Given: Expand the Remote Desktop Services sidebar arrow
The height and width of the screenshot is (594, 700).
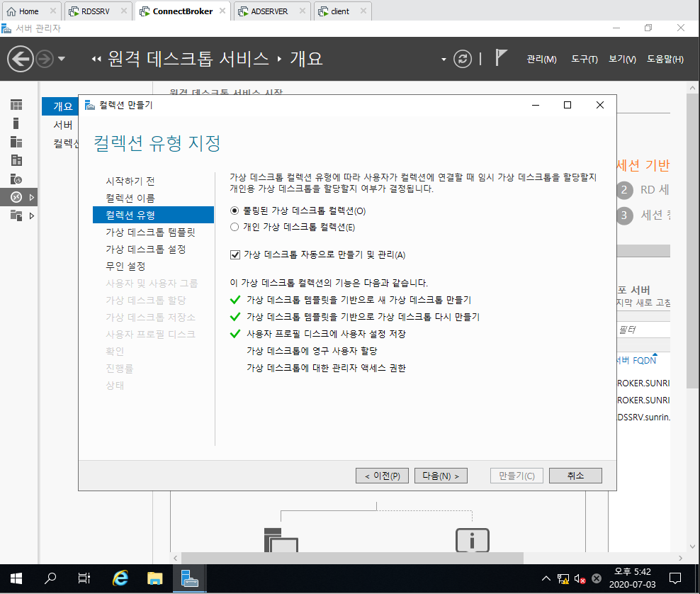Looking at the screenshot, I should 32,197.
